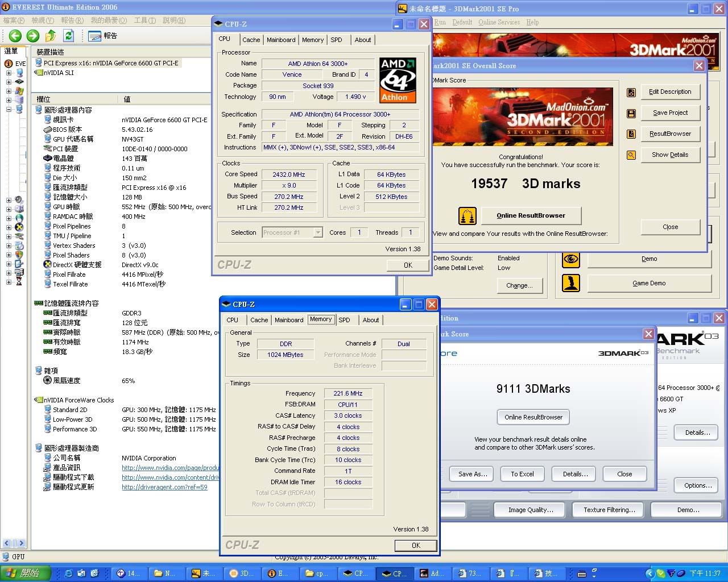728x582 pixels.
Task: Click clock showing 下午 11:37 in tray
Action: (705, 573)
